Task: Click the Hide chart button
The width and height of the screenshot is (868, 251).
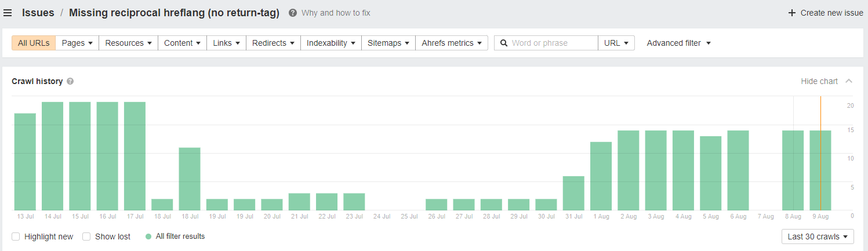Action: (819, 81)
